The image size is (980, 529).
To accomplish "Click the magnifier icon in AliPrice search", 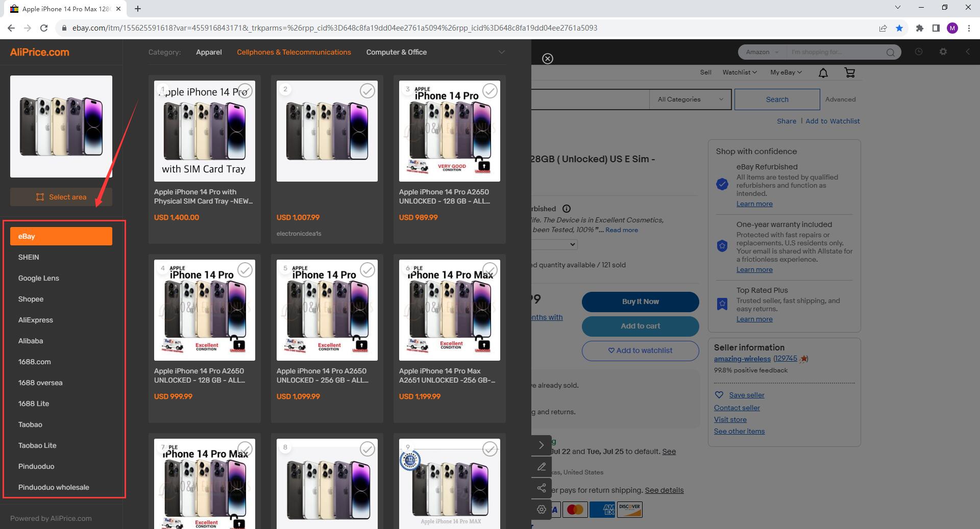I will [x=890, y=52].
